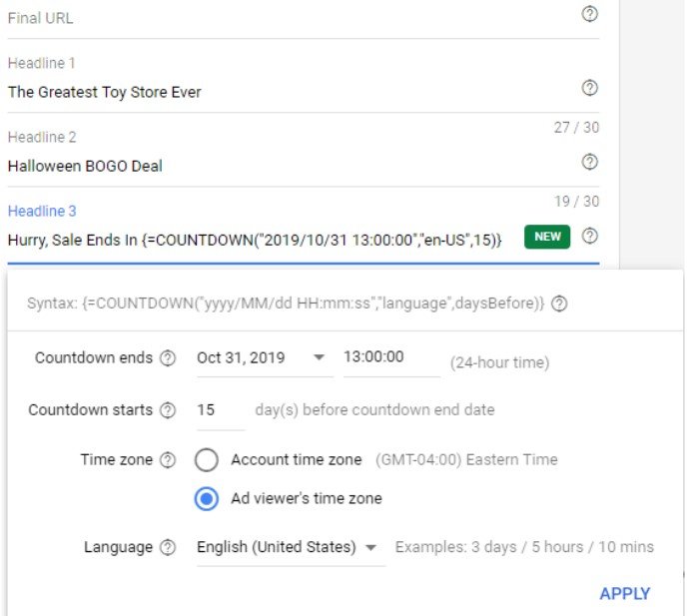The image size is (691, 616).
Task: Click help icon next to Language label
Action: coord(168,547)
